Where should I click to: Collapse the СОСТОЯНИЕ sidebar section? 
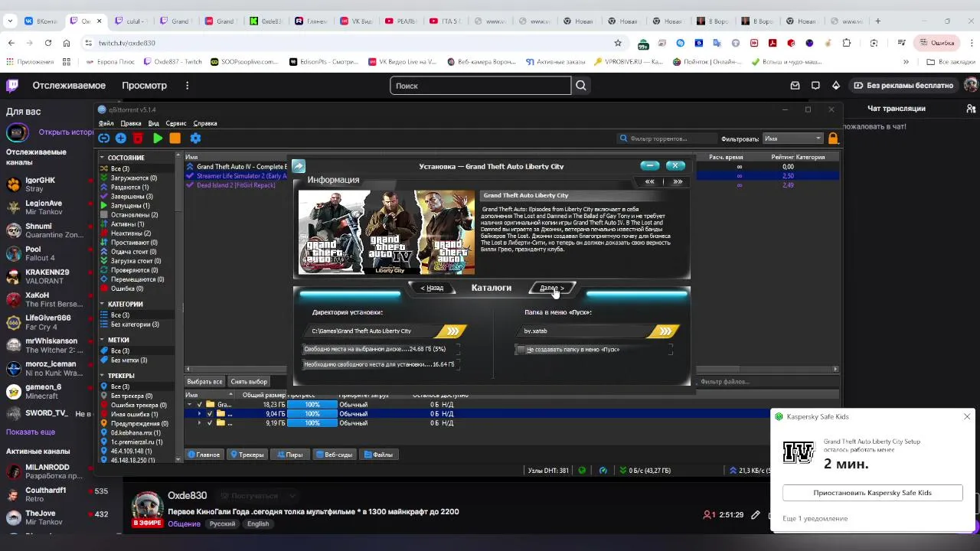tap(103, 158)
